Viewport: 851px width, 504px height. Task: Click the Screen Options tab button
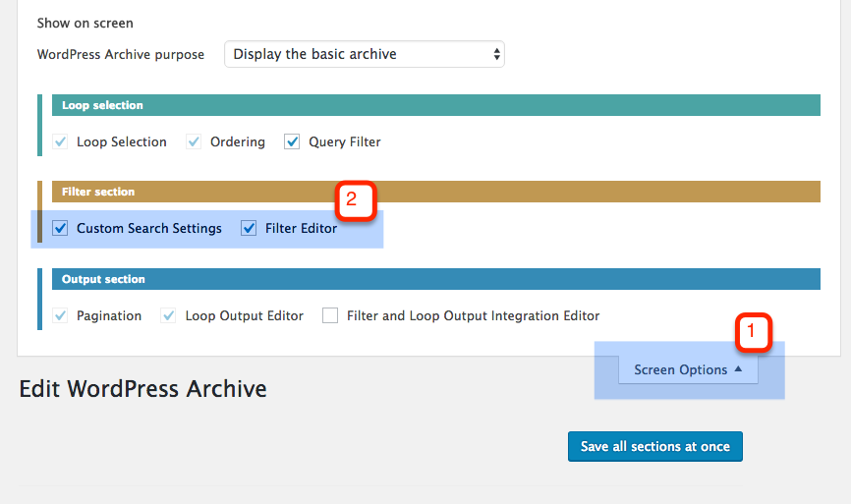pos(688,369)
